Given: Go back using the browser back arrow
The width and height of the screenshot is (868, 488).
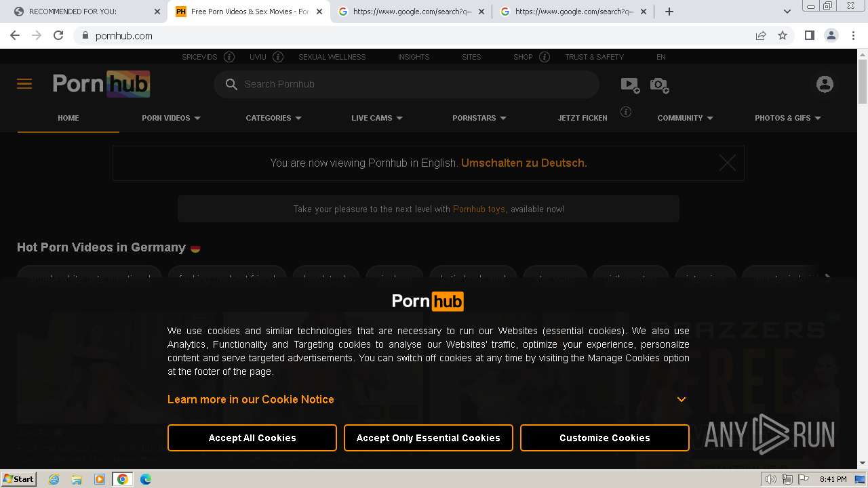Looking at the screenshot, I should [x=15, y=35].
